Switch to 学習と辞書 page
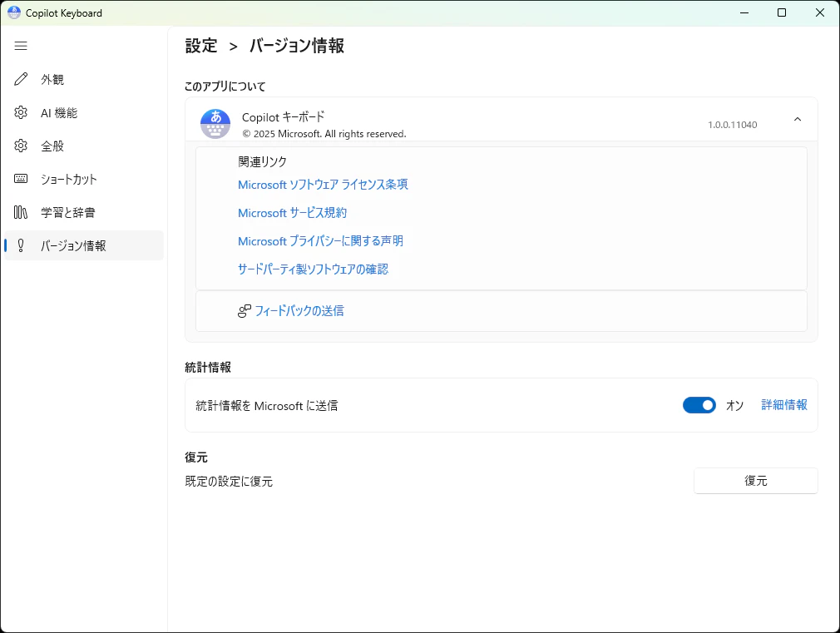This screenshot has width=840, height=633. coord(83,212)
